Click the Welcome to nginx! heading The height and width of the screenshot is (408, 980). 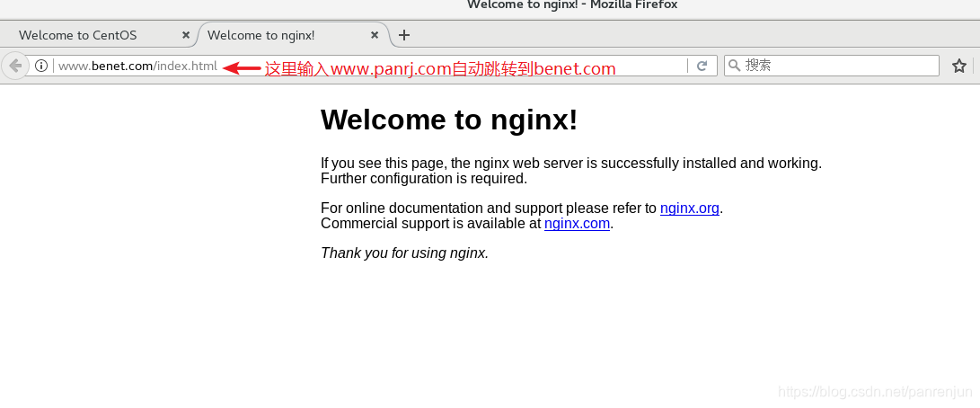click(x=449, y=120)
